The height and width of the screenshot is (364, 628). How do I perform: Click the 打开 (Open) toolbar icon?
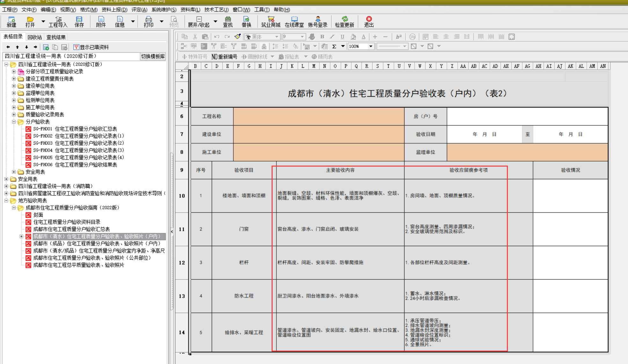tap(30, 22)
